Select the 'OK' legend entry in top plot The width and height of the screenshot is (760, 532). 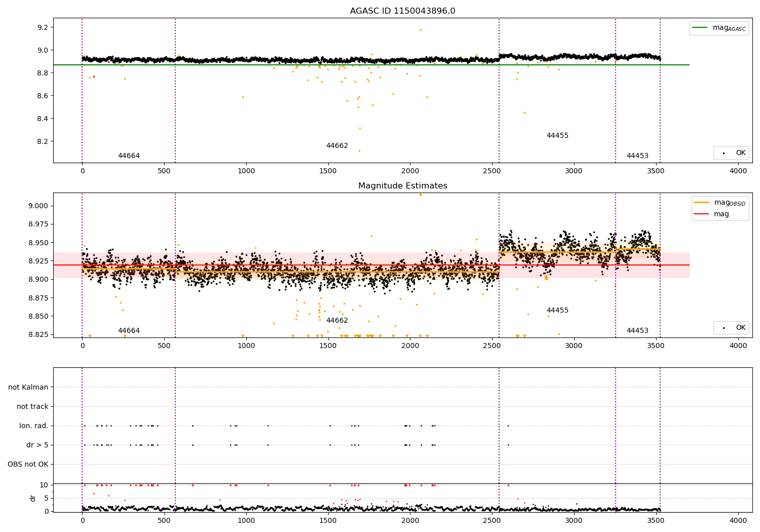point(741,153)
